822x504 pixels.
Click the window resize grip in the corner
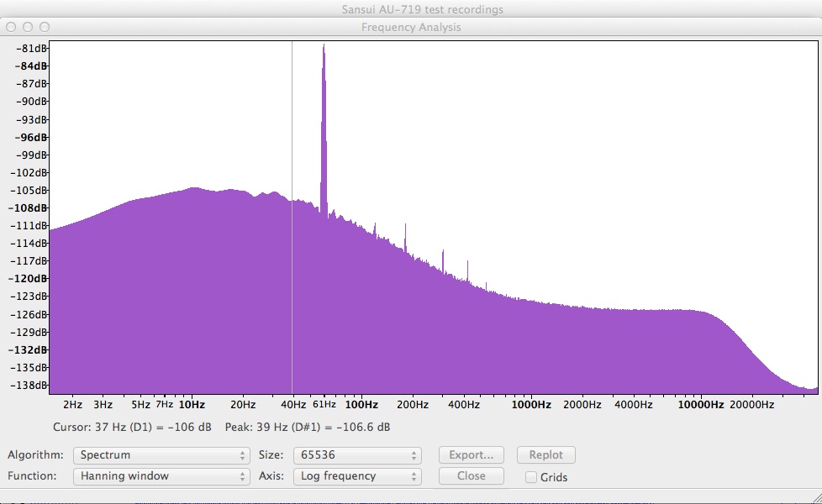point(816,498)
